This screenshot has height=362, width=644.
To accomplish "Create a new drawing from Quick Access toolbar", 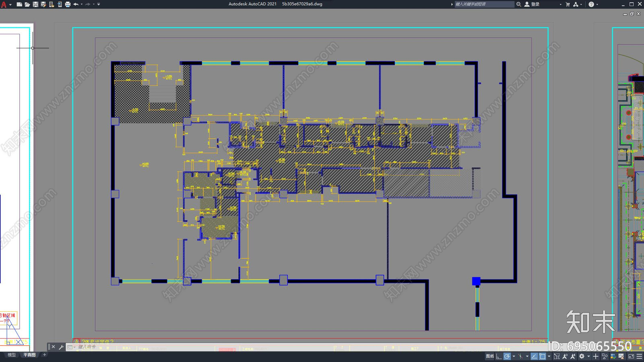I will coord(19,4).
